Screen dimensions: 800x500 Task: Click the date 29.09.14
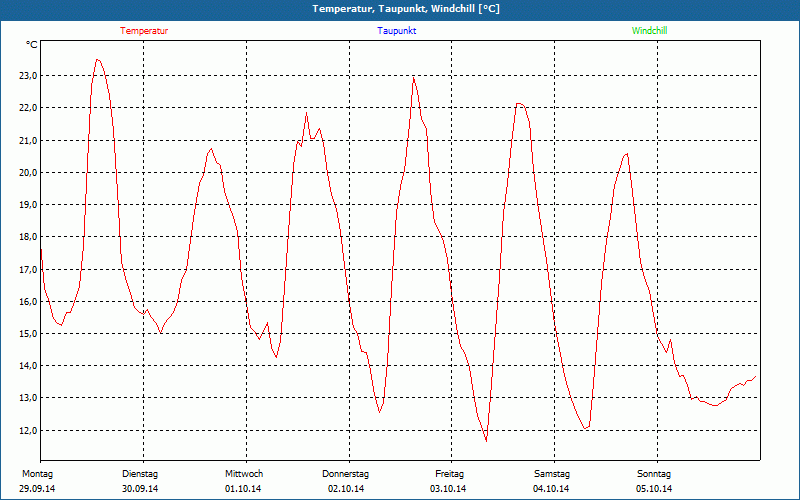(x=37, y=489)
